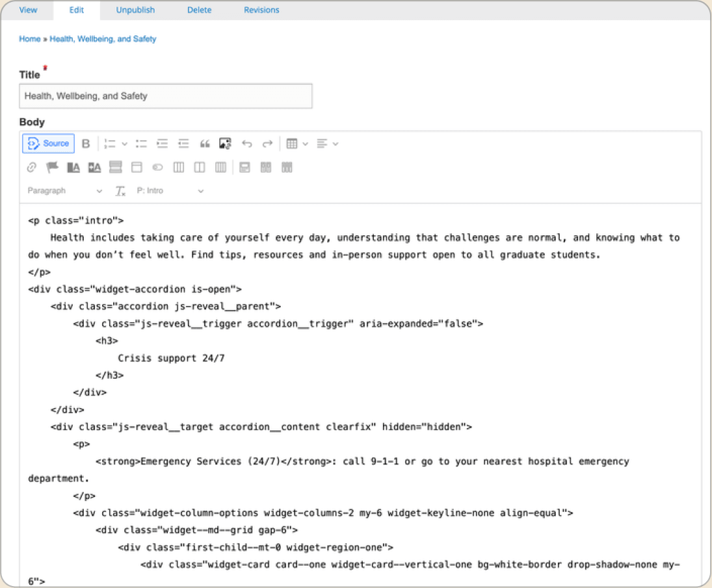Image resolution: width=712 pixels, height=588 pixels.
Task: Click the card widget window icon
Action: 137,168
